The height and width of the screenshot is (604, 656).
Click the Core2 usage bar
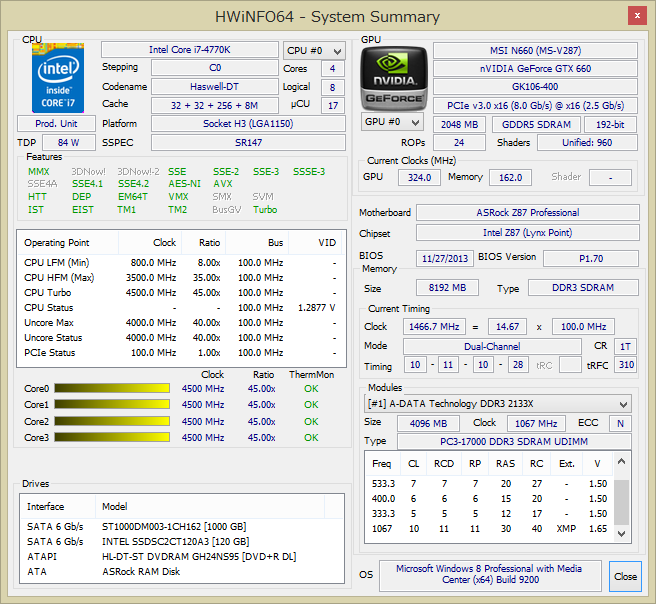click(x=112, y=421)
